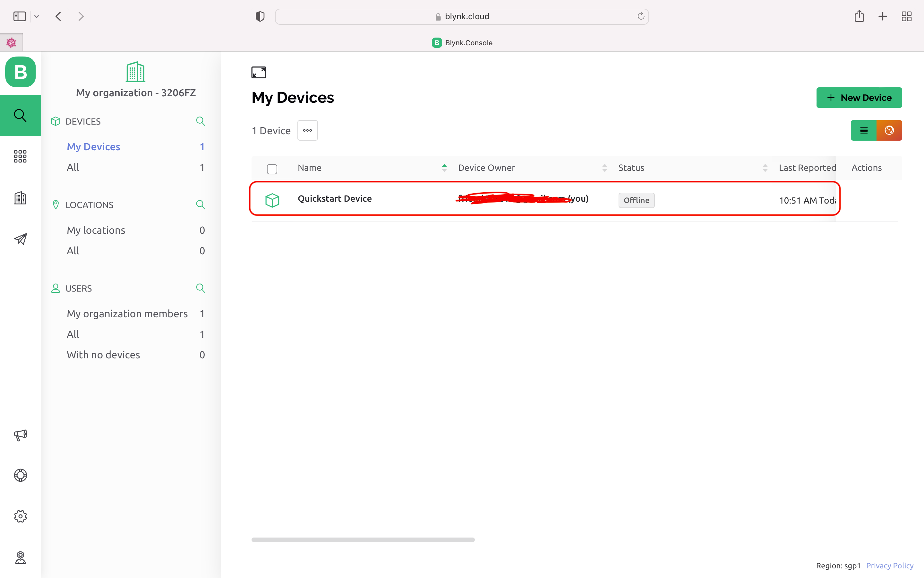
Task: Click the 1 Device count label
Action: tap(271, 131)
